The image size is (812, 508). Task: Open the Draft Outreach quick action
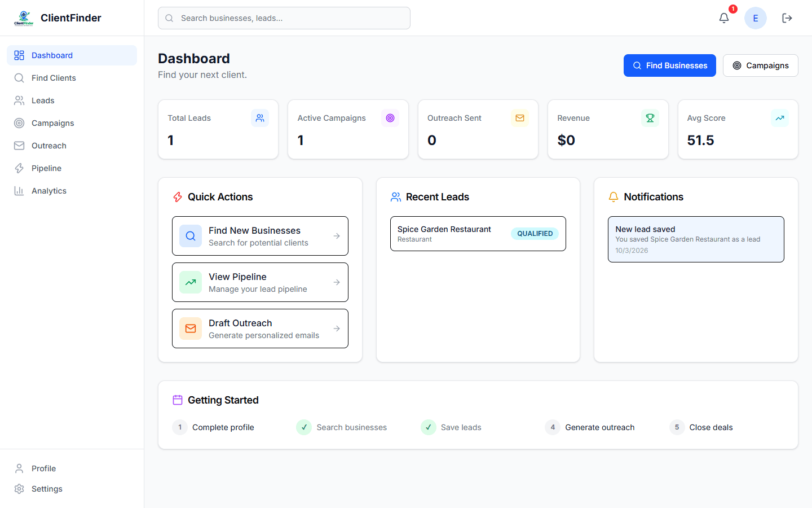pos(260,329)
